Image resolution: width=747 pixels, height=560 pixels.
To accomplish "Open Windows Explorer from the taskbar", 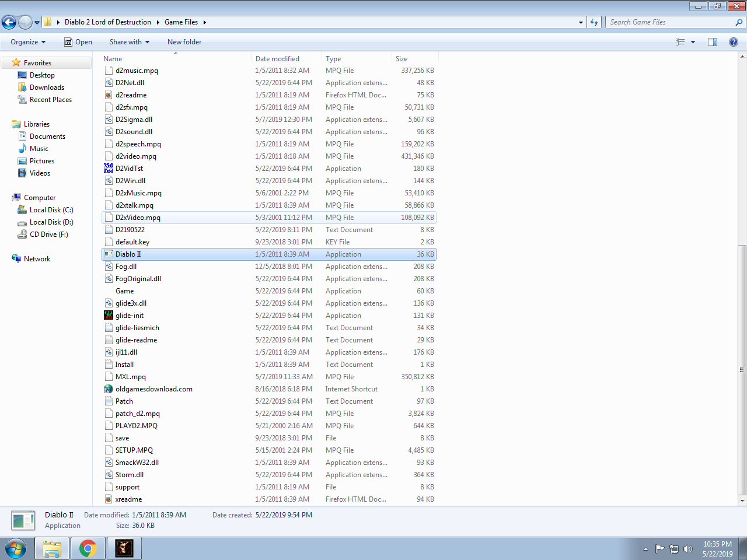I will tap(52, 548).
